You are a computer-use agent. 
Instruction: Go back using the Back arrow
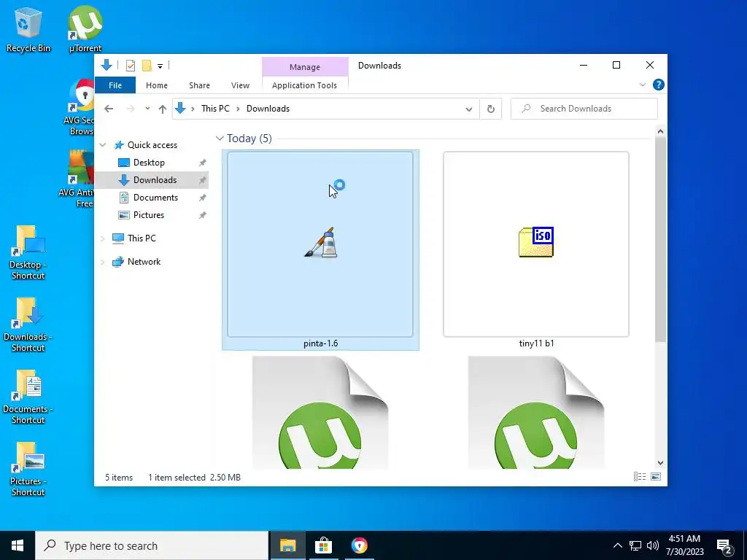109,109
